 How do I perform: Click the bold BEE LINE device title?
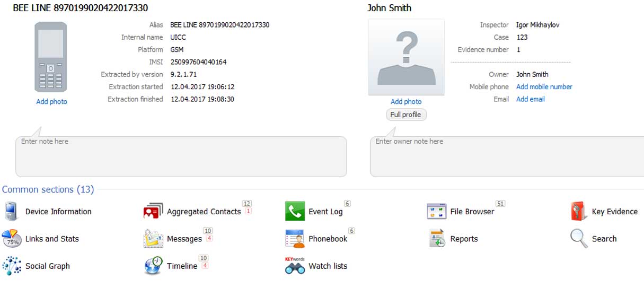[81, 8]
